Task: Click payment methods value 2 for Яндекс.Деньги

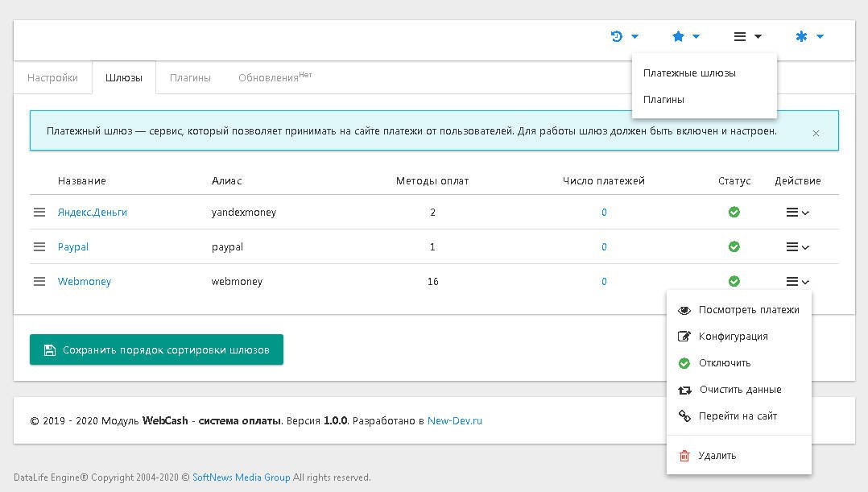Action: pos(432,212)
